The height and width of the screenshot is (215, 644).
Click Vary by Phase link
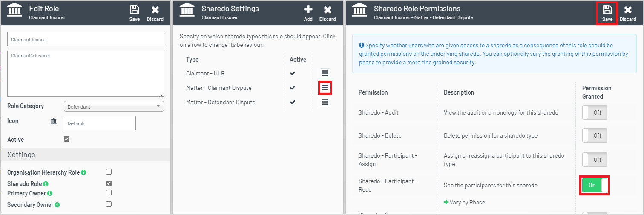[467, 202]
